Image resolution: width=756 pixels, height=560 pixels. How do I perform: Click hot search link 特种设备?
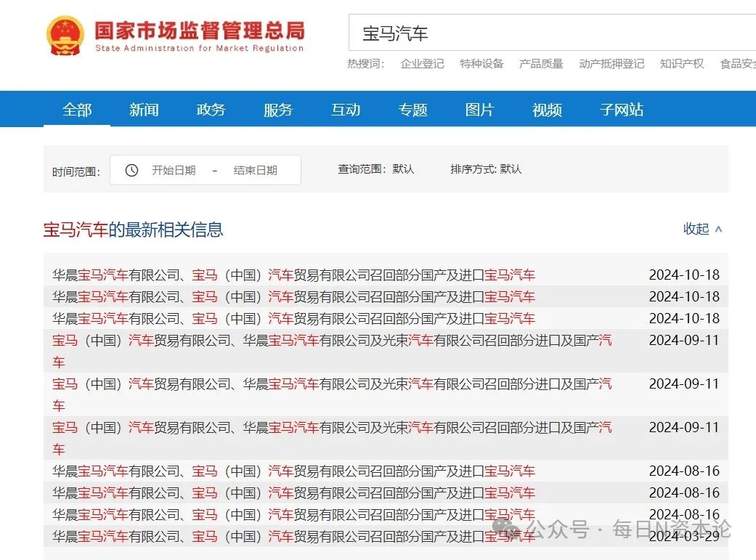point(481,64)
